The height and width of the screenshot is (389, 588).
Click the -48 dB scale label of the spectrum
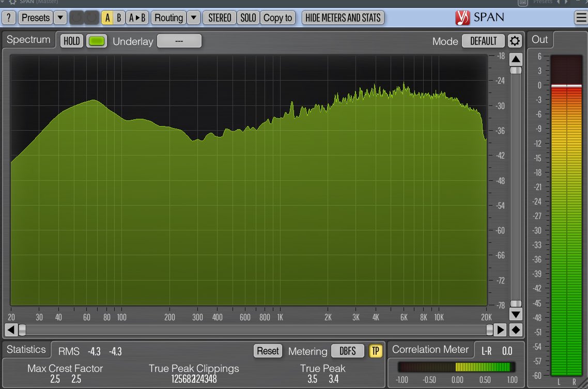point(500,181)
